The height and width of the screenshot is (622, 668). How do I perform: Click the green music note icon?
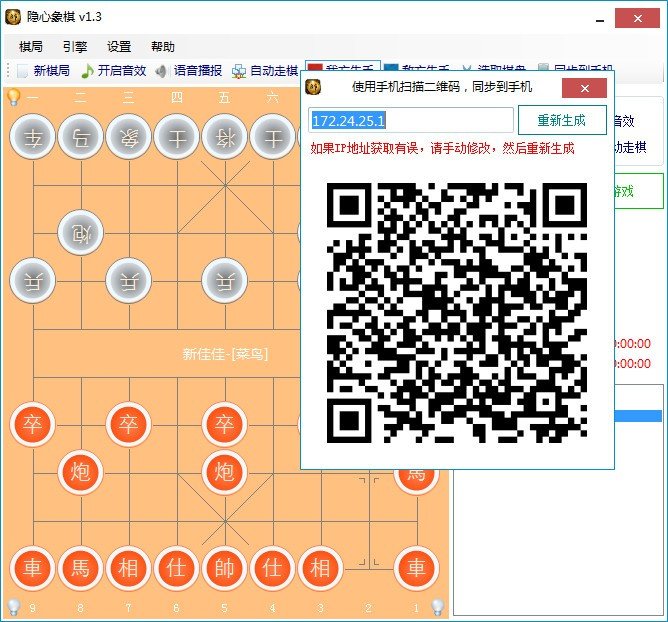[x=87, y=71]
